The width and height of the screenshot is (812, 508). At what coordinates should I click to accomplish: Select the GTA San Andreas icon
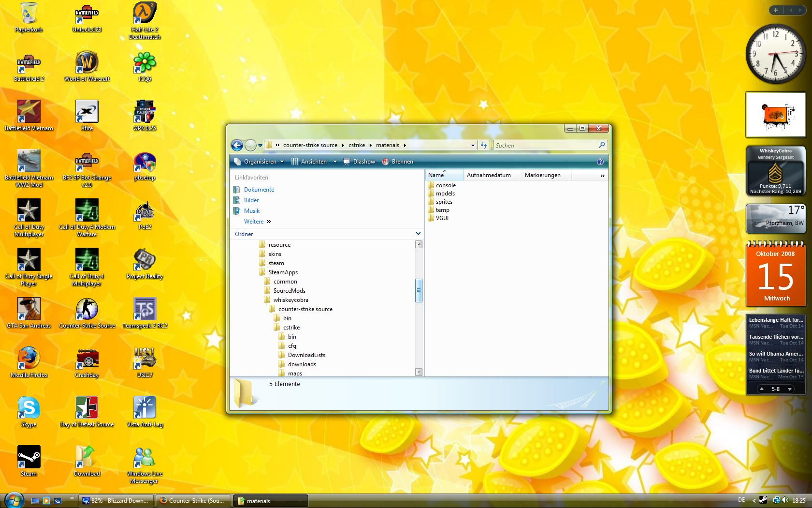point(29,314)
